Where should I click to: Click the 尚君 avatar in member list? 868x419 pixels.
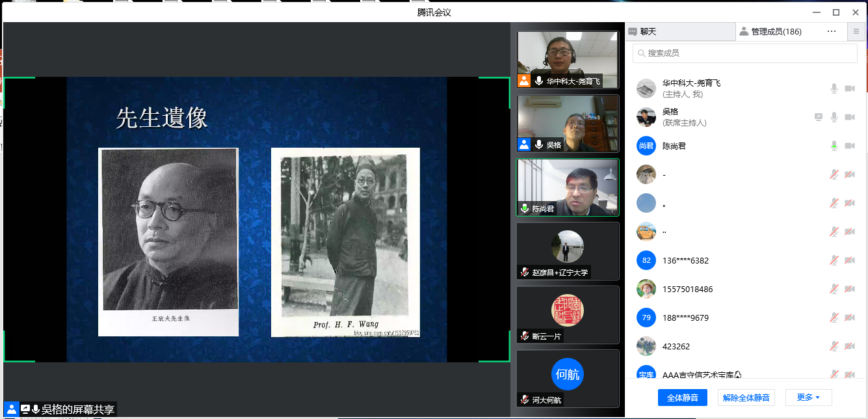pos(646,146)
